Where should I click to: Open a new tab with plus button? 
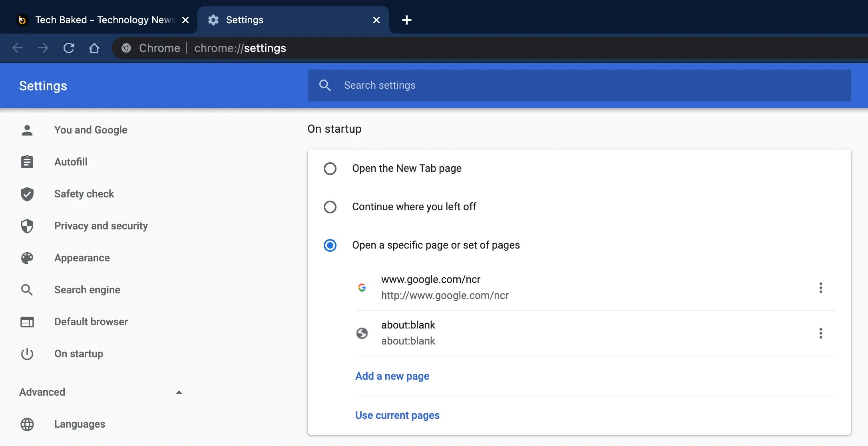[406, 20]
